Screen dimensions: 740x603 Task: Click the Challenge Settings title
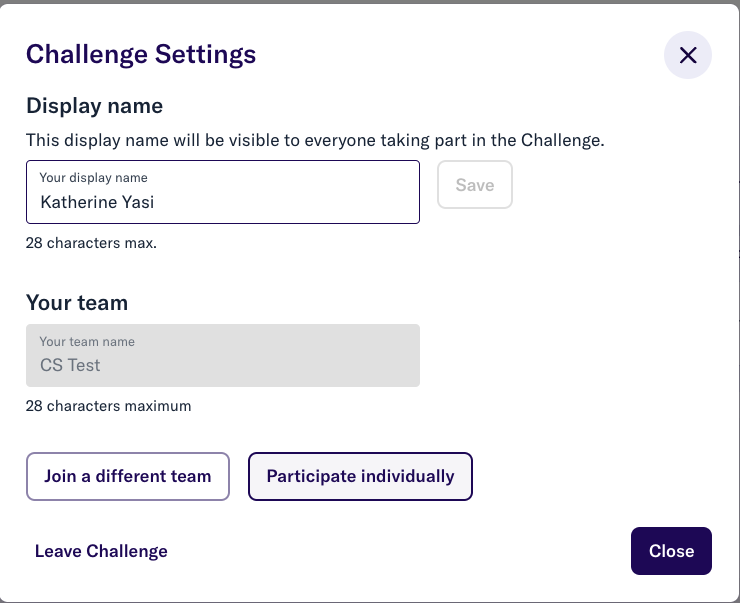[141, 54]
